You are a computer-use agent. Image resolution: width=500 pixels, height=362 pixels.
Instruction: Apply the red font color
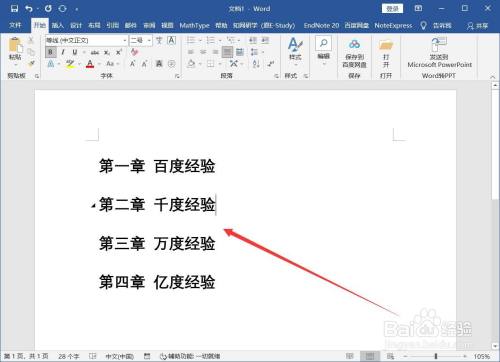pos(90,64)
